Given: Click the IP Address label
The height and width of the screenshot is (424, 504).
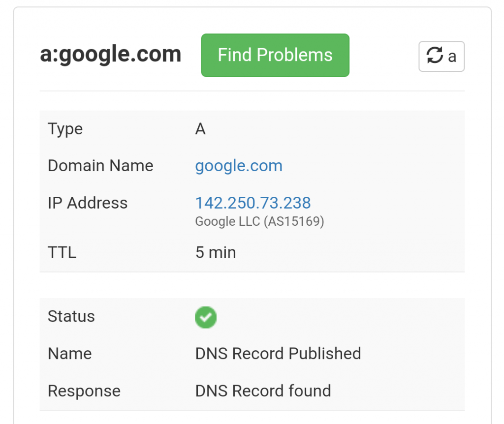Looking at the screenshot, I should [88, 203].
